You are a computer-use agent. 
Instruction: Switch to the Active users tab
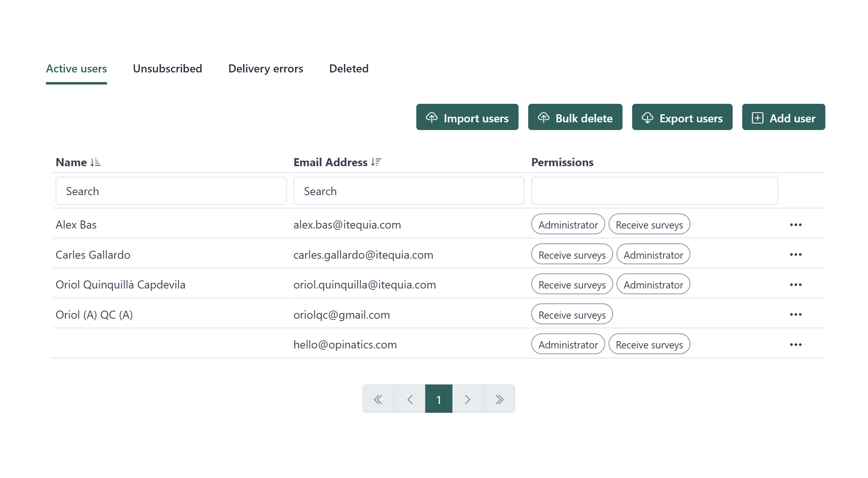(76, 69)
